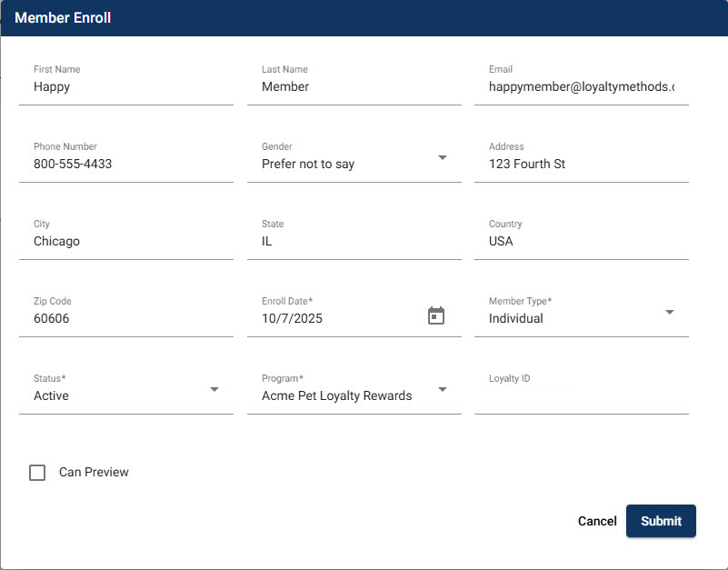Open the Enroll Date calendar picker icon

(x=436, y=316)
